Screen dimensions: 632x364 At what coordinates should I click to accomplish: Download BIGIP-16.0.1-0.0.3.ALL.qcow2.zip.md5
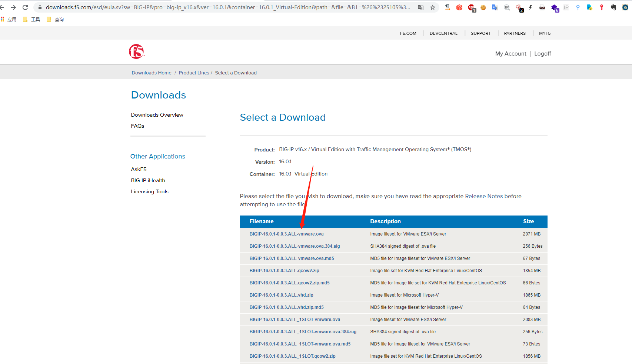point(289,283)
